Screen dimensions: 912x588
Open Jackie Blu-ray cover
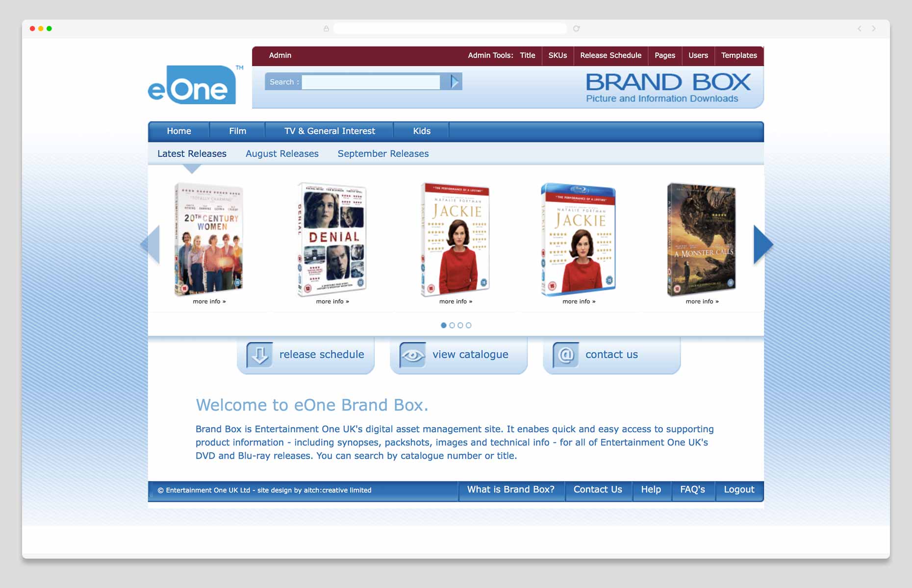coord(579,239)
